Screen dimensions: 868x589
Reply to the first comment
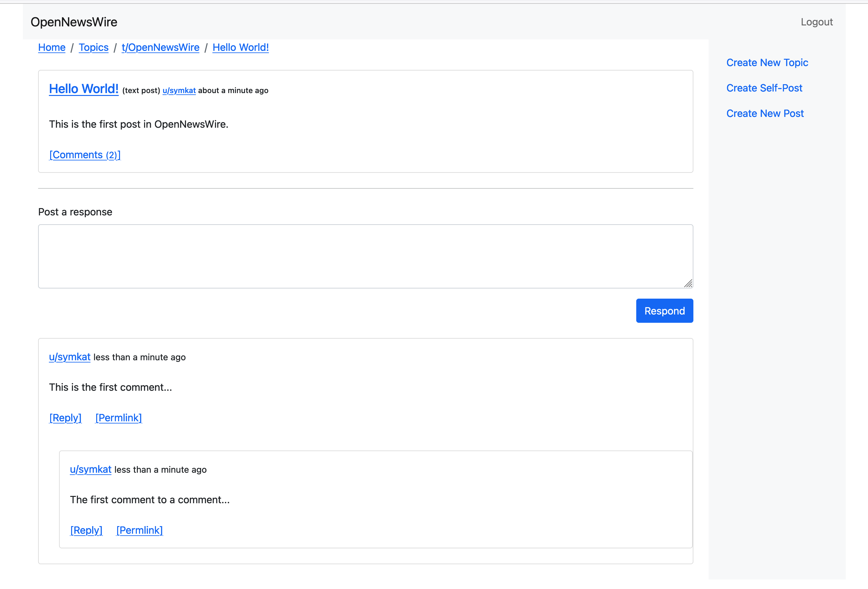[x=65, y=418]
